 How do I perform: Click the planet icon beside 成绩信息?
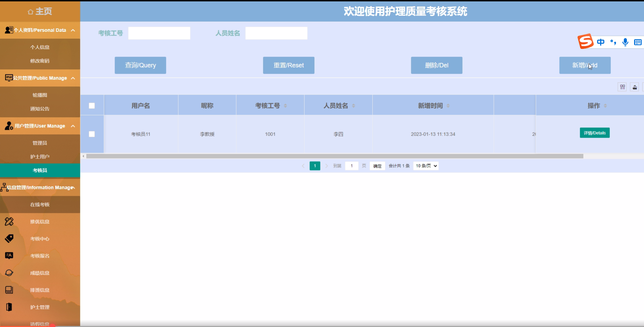click(x=9, y=273)
